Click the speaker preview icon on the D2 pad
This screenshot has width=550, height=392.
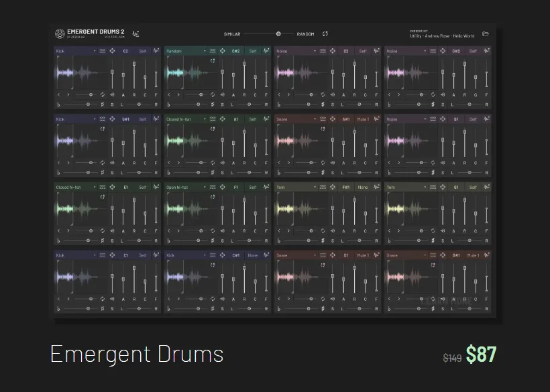(x=333, y=94)
